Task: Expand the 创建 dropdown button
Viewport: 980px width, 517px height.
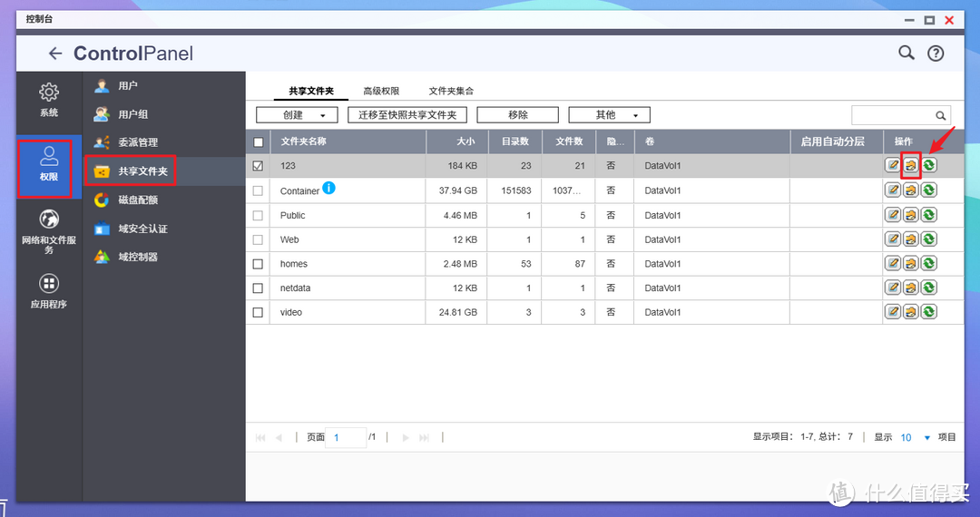Action: coord(297,115)
